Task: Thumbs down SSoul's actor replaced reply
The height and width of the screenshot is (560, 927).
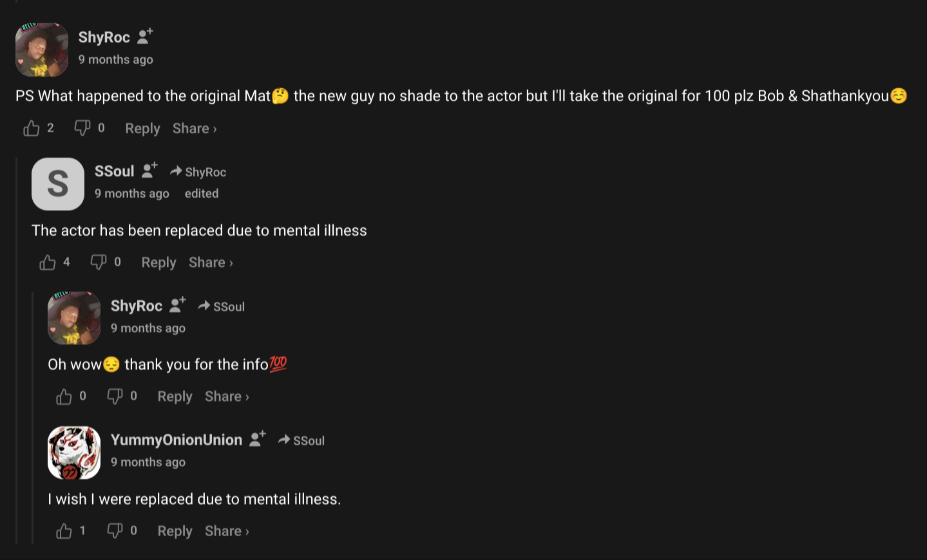Action: tap(99, 262)
